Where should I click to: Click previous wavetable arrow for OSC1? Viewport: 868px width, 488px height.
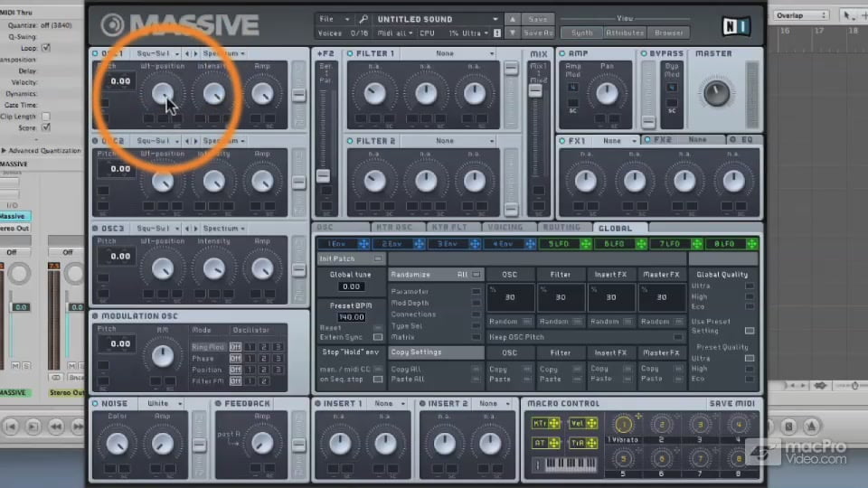187,53
